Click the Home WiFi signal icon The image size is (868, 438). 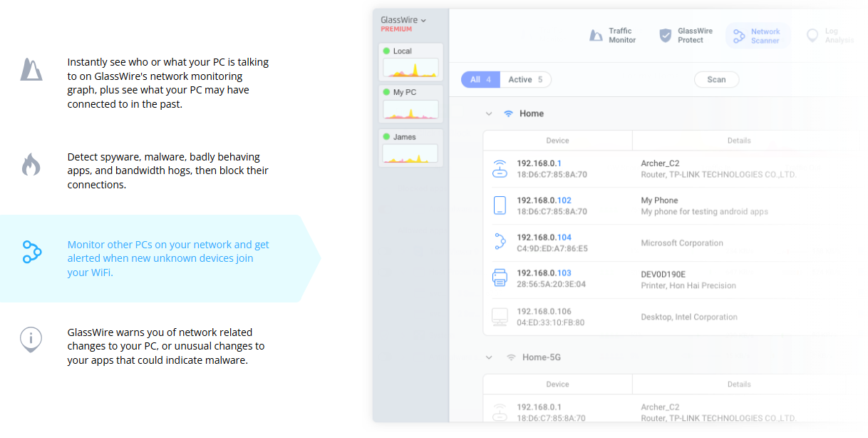coord(508,113)
